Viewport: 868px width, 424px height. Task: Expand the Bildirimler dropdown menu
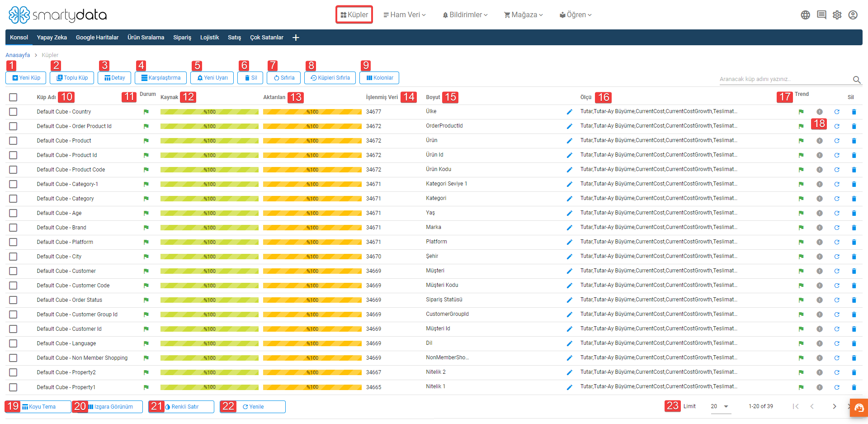click(465, 15)
